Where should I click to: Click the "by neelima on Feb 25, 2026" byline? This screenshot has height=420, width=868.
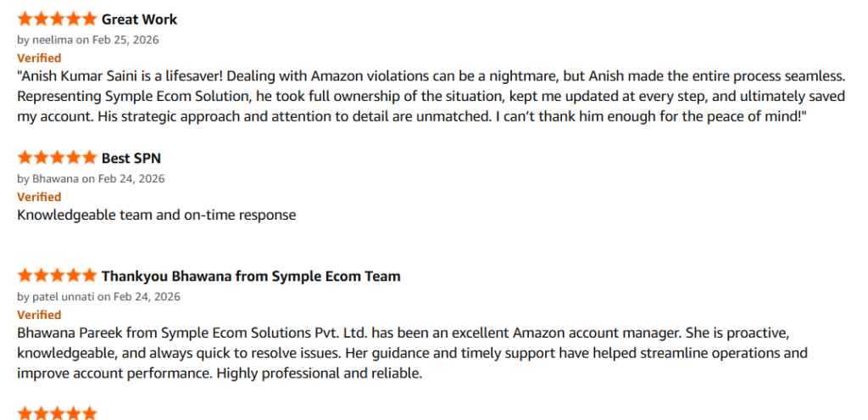tap(88, 39)
